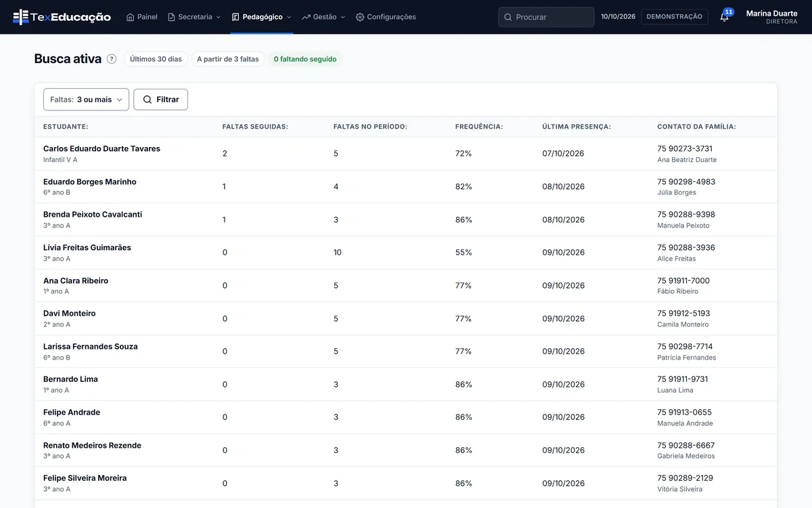Select the 0 faltando seguido chip
The width and height of the screenshot is (812, 508).
tap(305, 59)
